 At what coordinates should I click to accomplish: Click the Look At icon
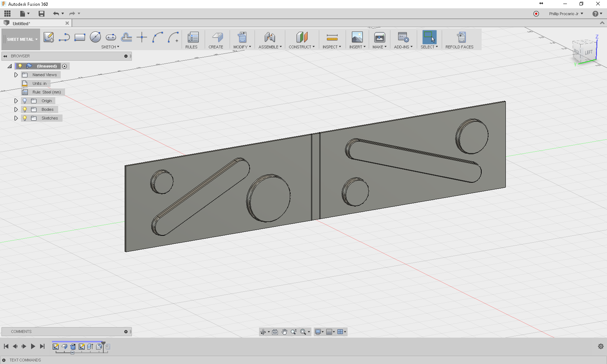pos(275,332)
